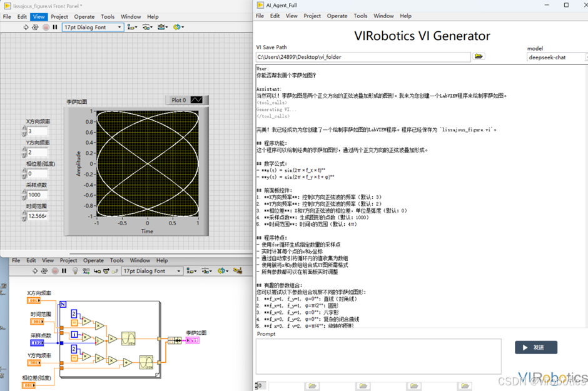Click the VI Save Path field
Viewport: 588px width, 391px height.
click(363, 57)
